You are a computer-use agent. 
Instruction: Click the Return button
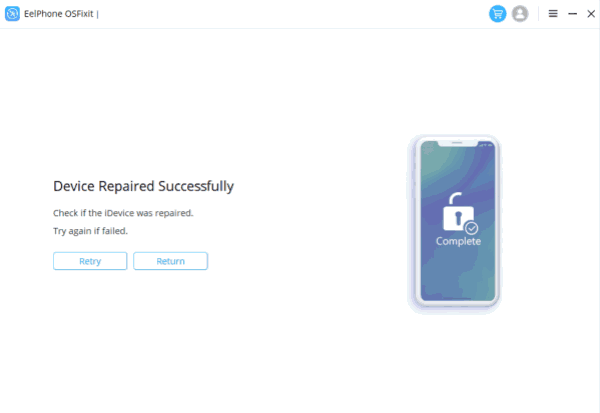point(170,261)
